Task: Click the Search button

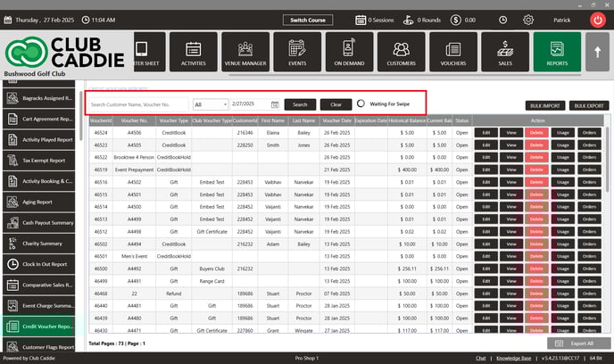Action: pyautogui.click(x=300, y=104)
